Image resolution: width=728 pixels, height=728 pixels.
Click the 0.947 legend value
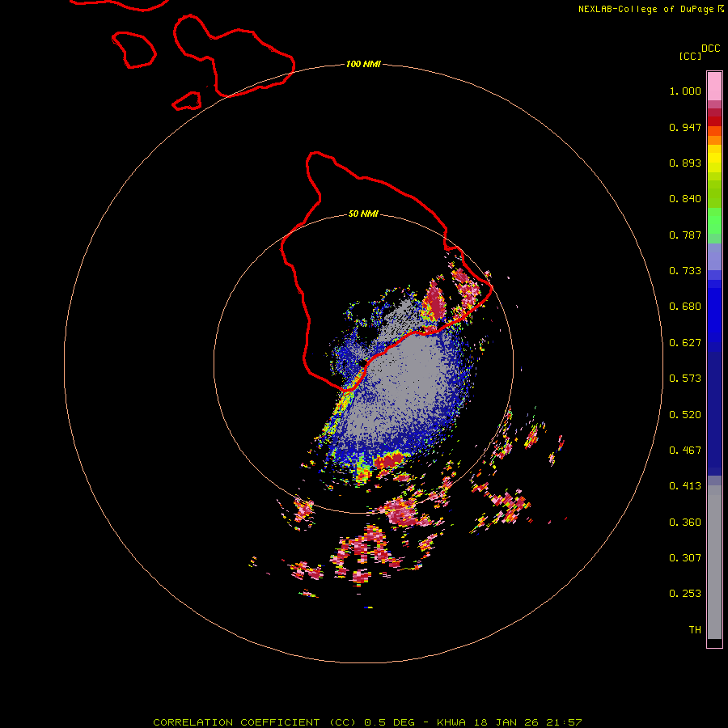click(685, 127)
